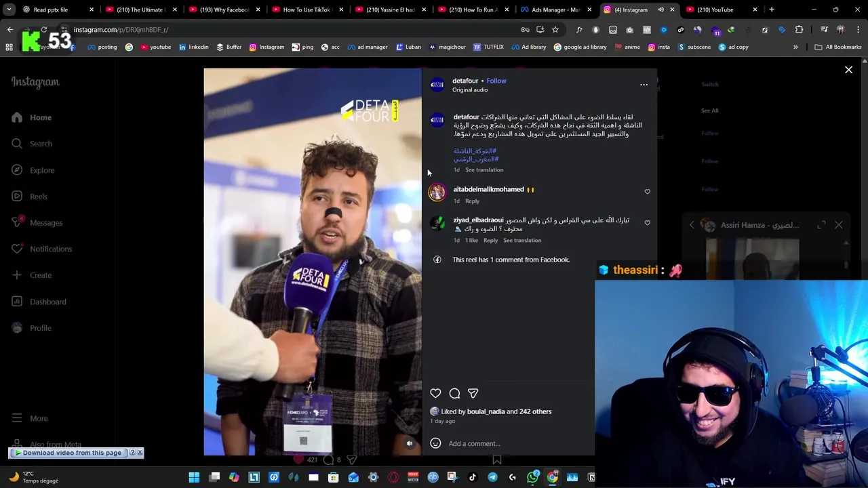Image resolution: width=868 pixels, height=488 pixels.
Task: Open Windows Start menu
Action: [194, 477]
